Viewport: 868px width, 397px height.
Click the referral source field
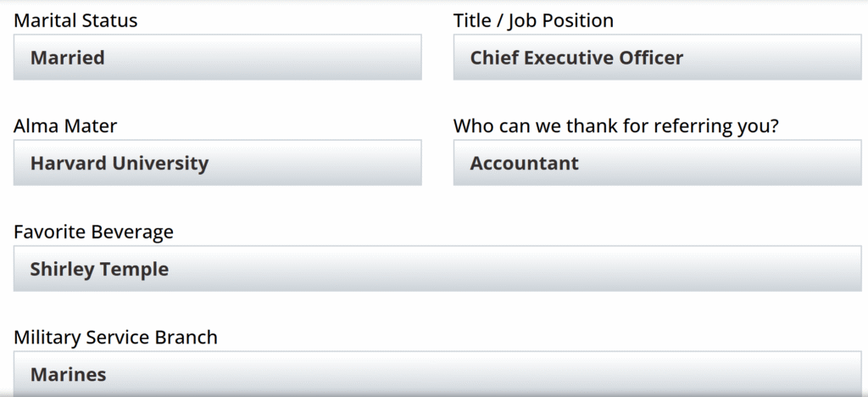point(721,163)
